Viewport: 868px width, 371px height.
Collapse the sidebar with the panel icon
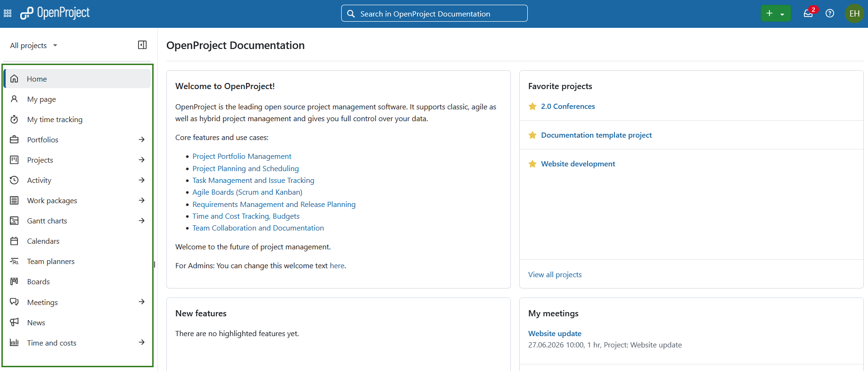point(142,45)
